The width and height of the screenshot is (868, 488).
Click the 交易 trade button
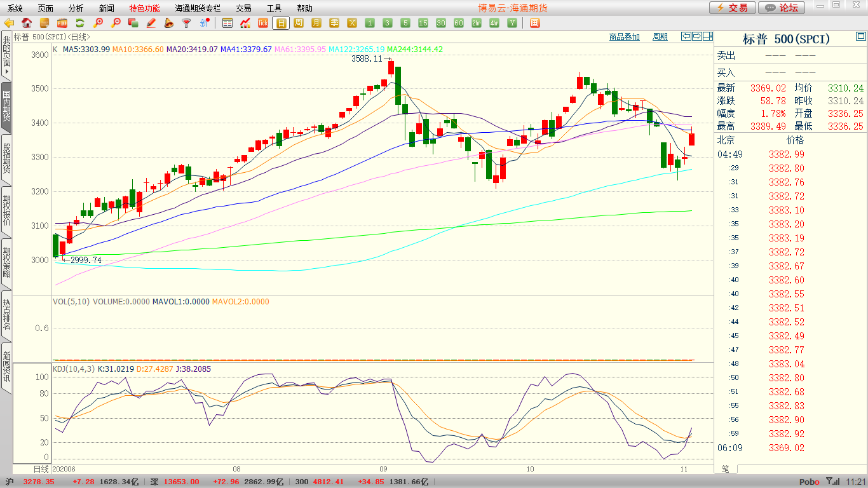pos(733,8)
